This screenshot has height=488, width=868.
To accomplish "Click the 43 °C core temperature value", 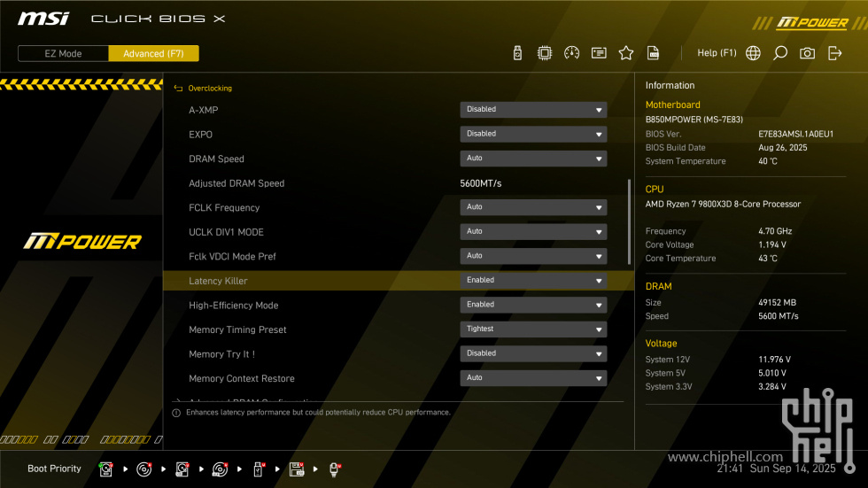I will [768, 259].
